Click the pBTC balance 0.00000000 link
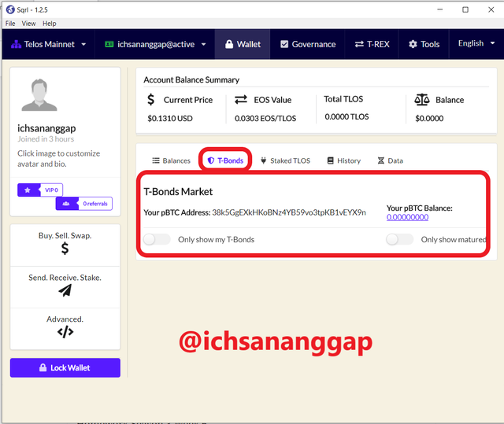504x424 pixels. pos(407,217)
